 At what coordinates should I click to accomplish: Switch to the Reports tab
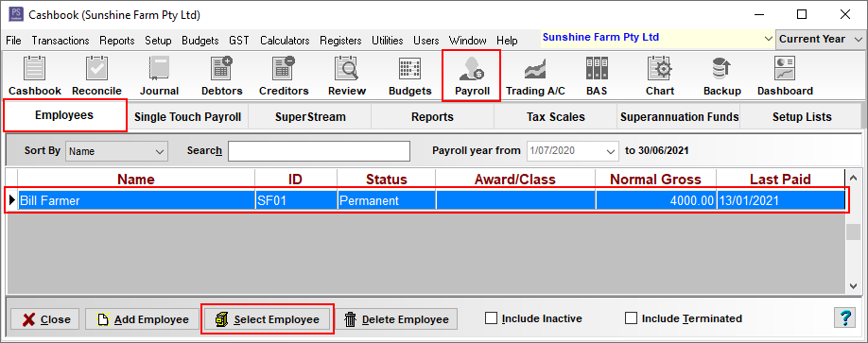tap(432, 117)
